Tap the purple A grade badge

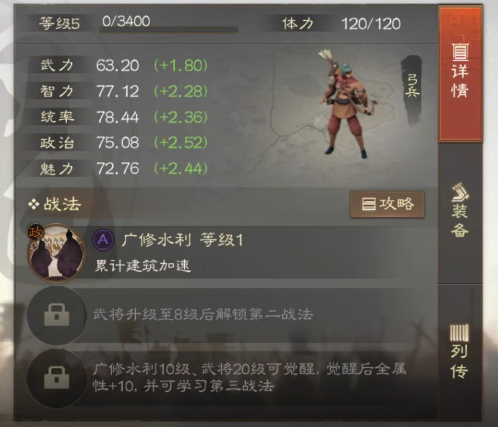[103, 239]
